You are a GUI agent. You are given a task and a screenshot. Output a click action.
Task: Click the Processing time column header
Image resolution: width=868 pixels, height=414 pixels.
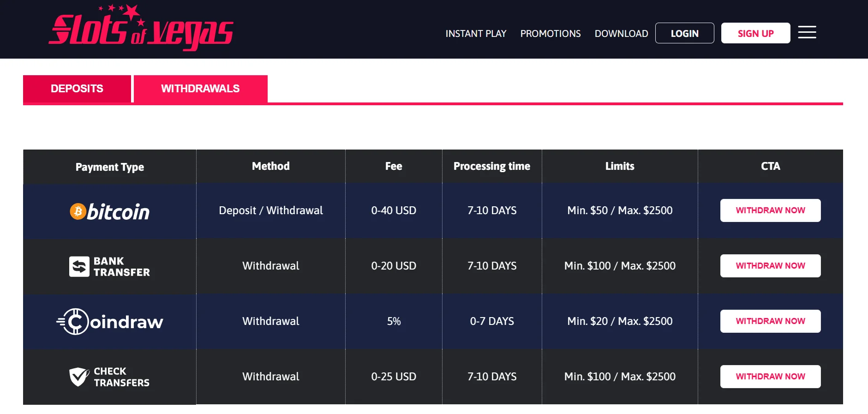coord(491,166)
